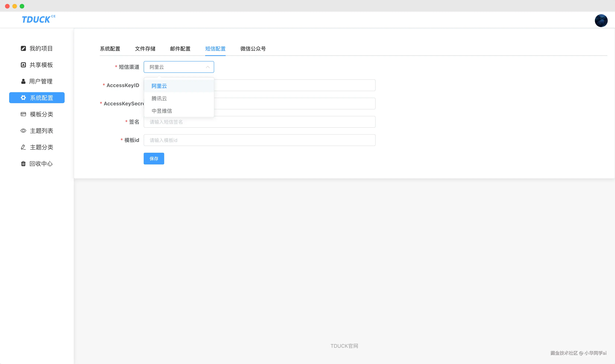The height and width of the screenshot is (364, 615).
Task: Pick the 阿里云 option in dropdown
Action: 159,86
